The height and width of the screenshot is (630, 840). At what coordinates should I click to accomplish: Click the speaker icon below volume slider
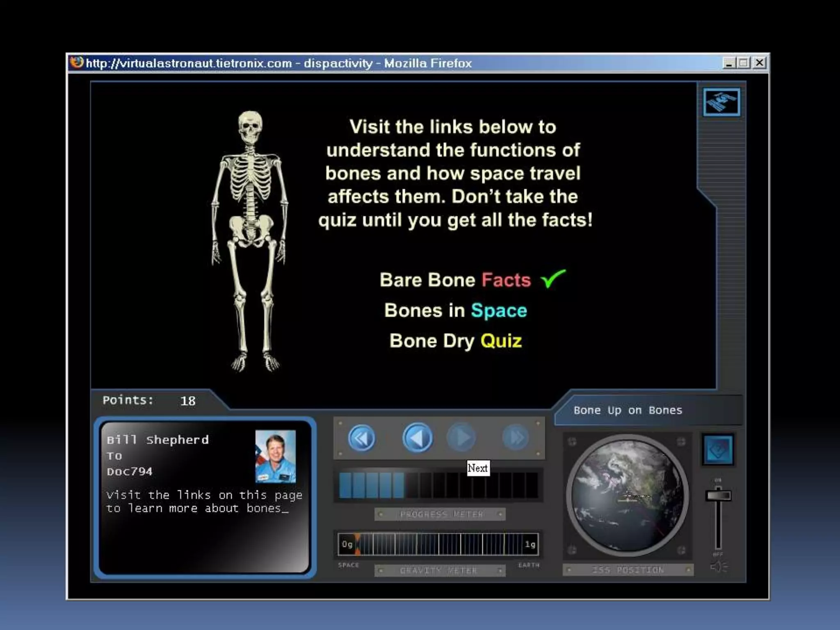coord(719,567)
